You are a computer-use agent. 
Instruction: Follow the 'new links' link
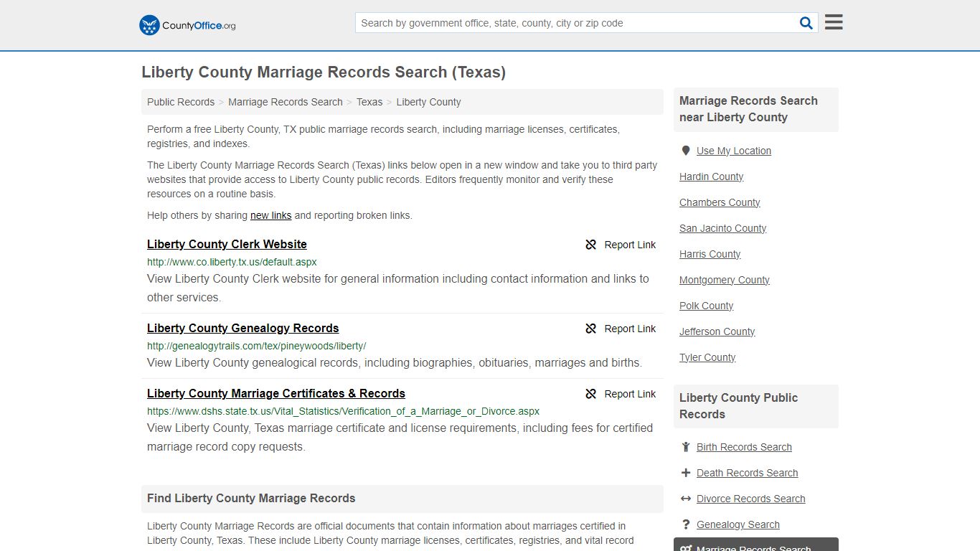coord(271,215)
